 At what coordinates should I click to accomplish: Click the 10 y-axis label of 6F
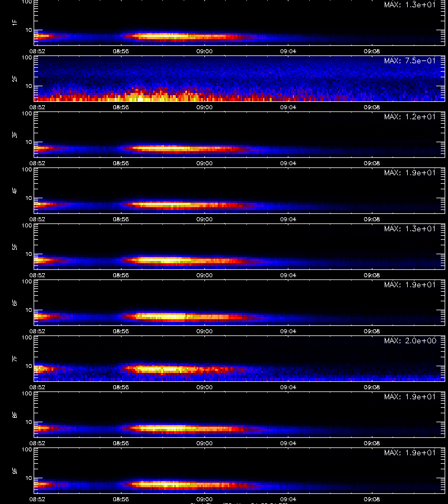pos(29,310)
